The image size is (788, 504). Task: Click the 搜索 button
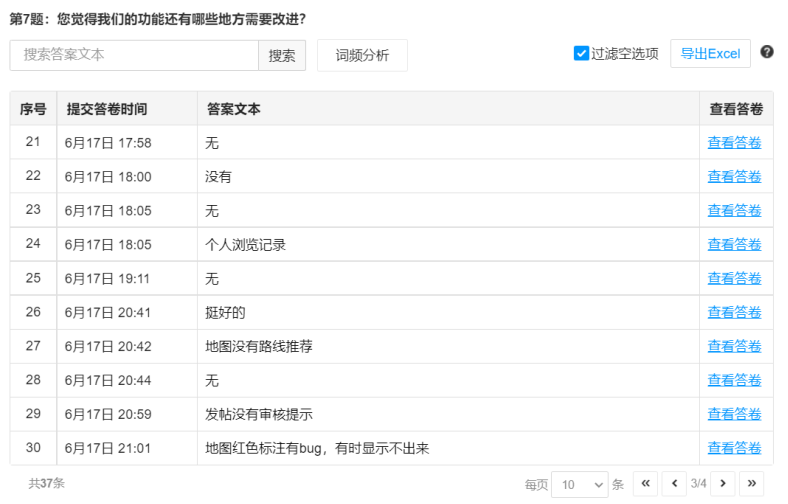click(282, 56)
